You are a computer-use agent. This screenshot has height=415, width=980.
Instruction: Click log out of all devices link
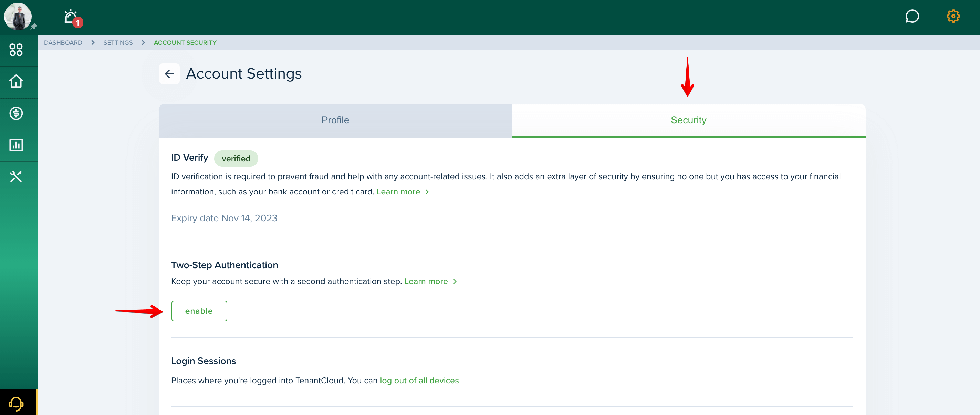tap(419, 380)
